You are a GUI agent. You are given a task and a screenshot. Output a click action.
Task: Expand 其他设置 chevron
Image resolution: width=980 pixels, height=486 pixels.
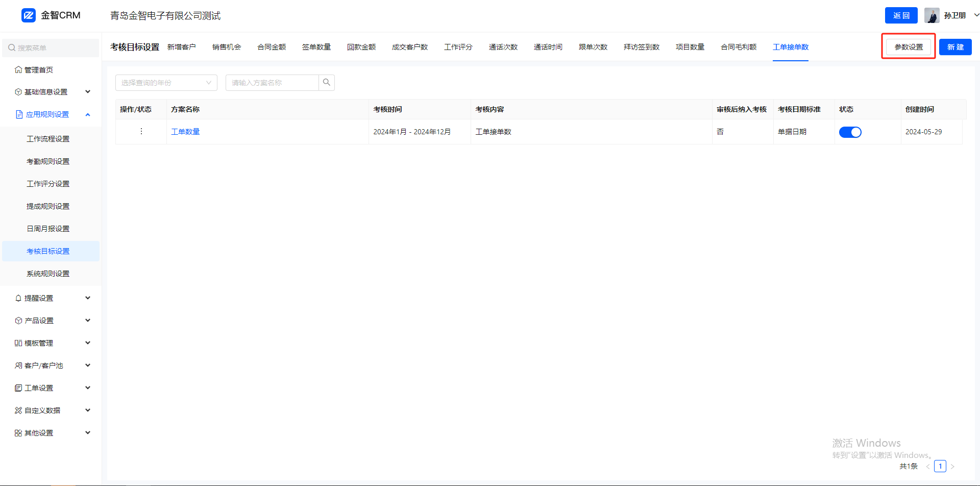point(88,433)
